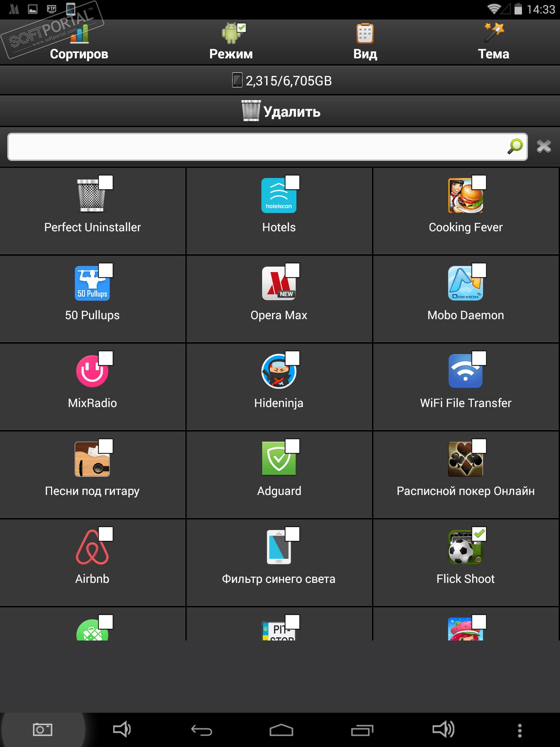Select the Расписной покер Онлайн label
Screen dimensions: 560x747
tap(466, 491)
